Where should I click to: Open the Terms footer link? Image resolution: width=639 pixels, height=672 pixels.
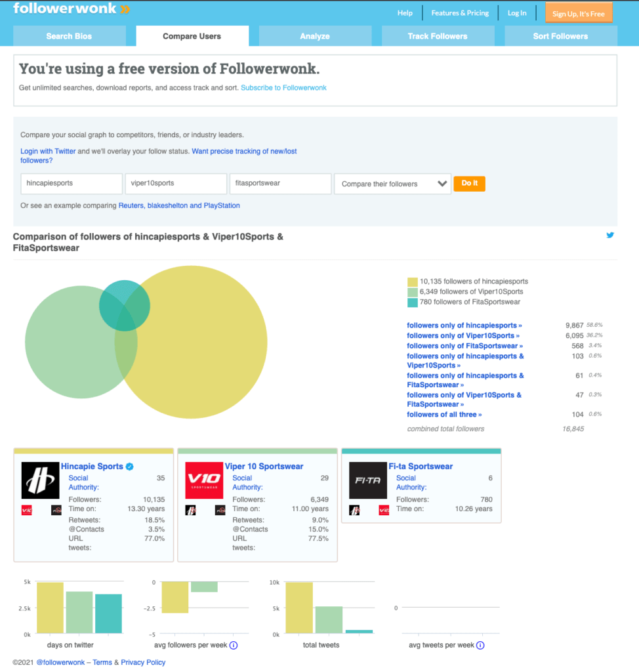(x=102, y=662)
